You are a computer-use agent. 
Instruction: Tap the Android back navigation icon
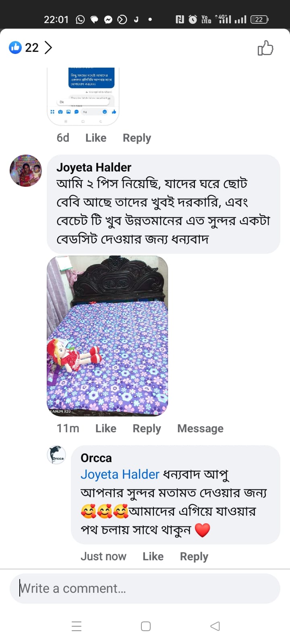point(215,626)
